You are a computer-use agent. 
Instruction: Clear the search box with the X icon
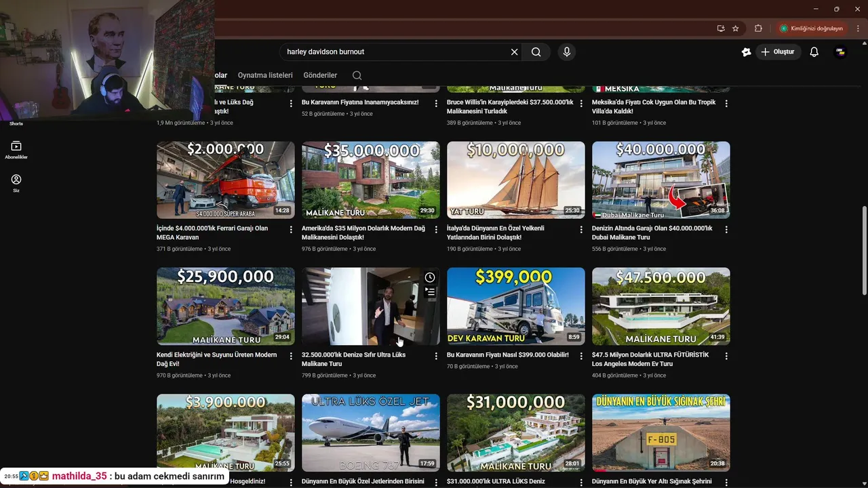click(514, 52)
